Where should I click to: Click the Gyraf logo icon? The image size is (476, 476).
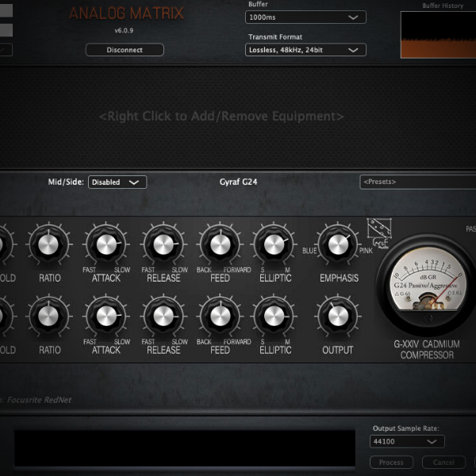379,232
